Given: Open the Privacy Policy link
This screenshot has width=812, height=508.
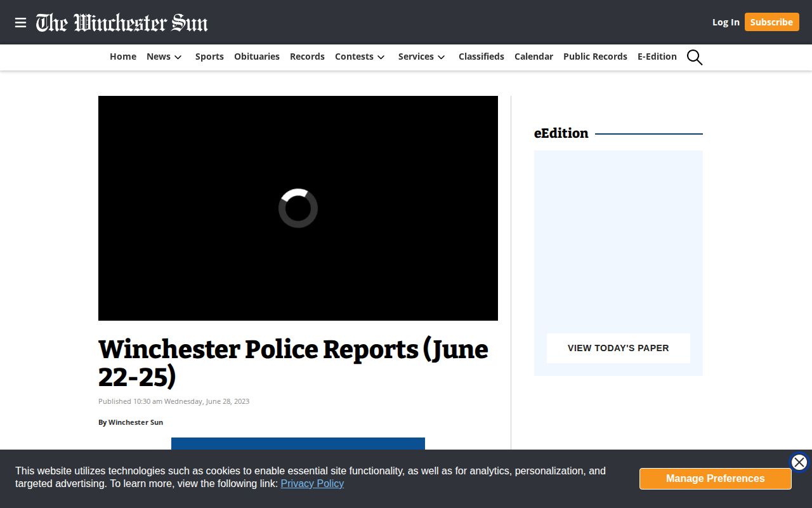Looking at the screenshot, I should [312, 483].
